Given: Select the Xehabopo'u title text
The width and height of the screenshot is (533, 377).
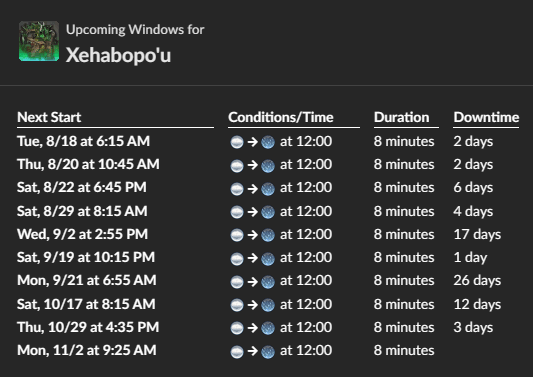Looking at the screenshot, I should tap(118, 55).
